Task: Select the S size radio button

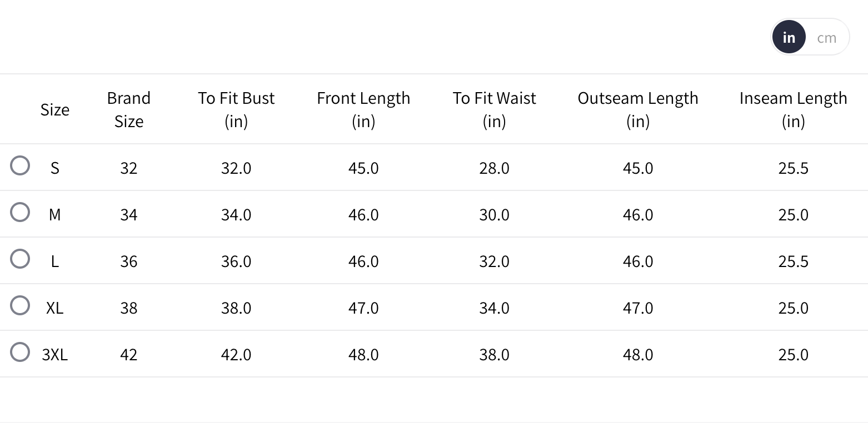Action: 20,165
